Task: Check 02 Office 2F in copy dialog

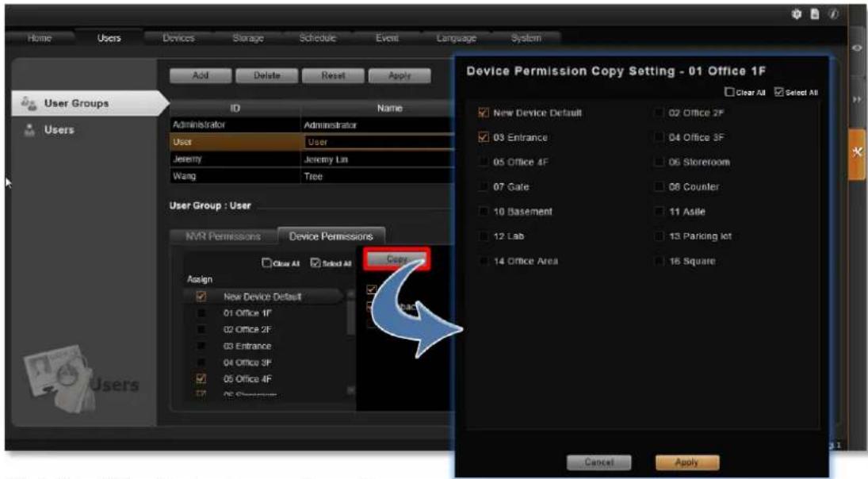Action: pos(659,113)
